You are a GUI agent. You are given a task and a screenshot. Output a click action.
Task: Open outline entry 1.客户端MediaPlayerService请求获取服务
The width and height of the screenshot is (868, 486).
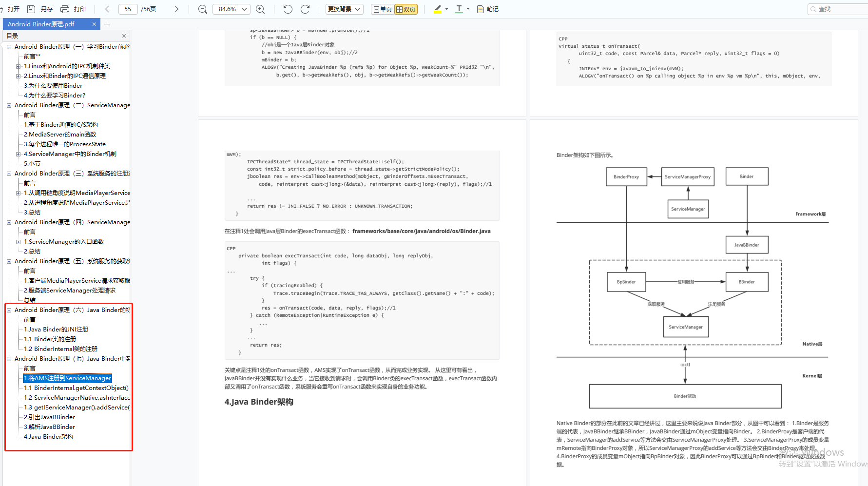click(x=77, y=281)
